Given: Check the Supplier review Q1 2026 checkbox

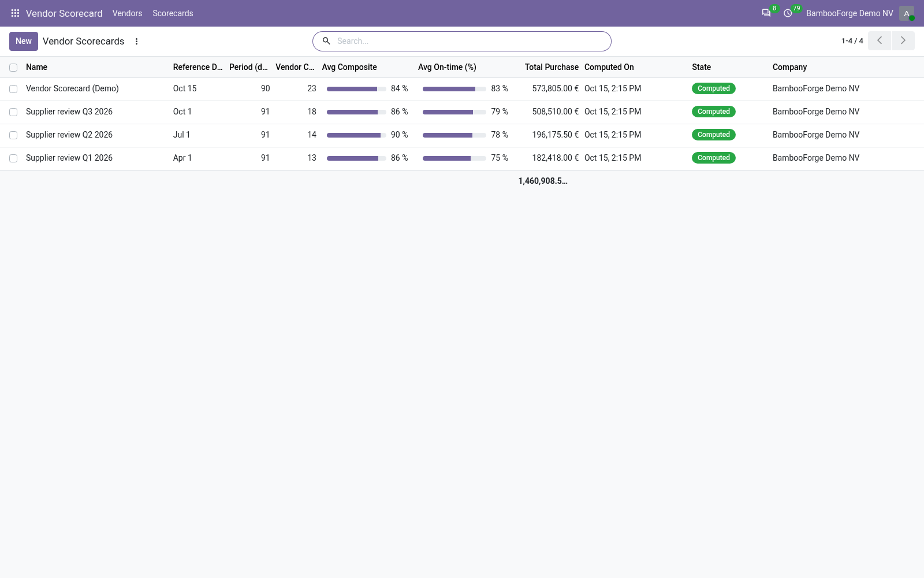Looking at the screenshot, I should coord(13,158).
